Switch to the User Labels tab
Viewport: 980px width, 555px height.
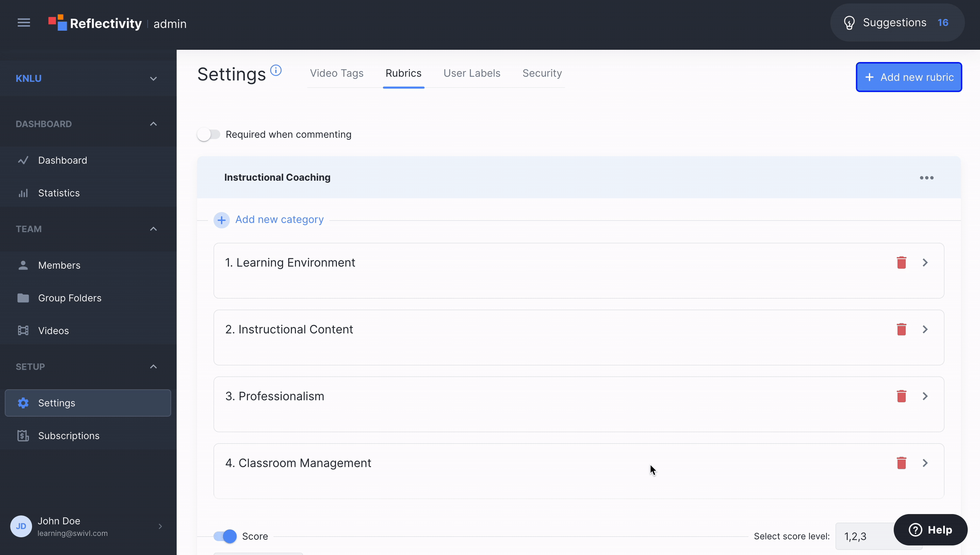tap(472, 73)
